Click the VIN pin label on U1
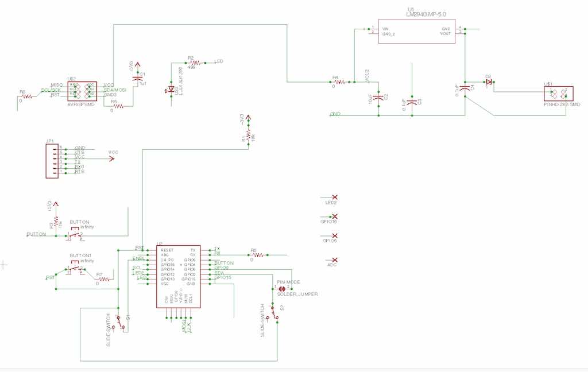The height and width of the screenshot is (372, 588). point(385,29)
